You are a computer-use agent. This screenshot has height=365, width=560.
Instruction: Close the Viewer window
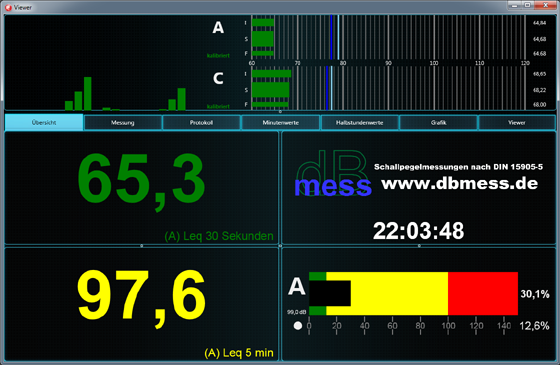pos(545,5)
